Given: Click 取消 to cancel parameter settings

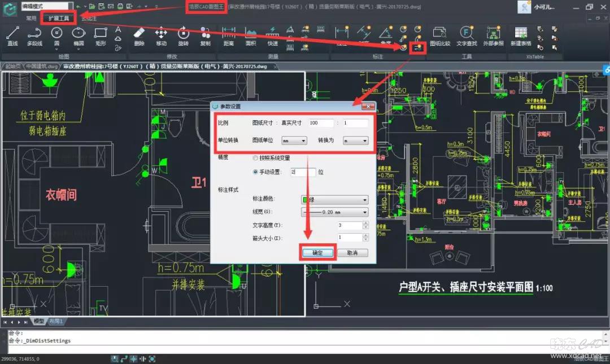Looking at the screenshot, I should coord(352,253).
